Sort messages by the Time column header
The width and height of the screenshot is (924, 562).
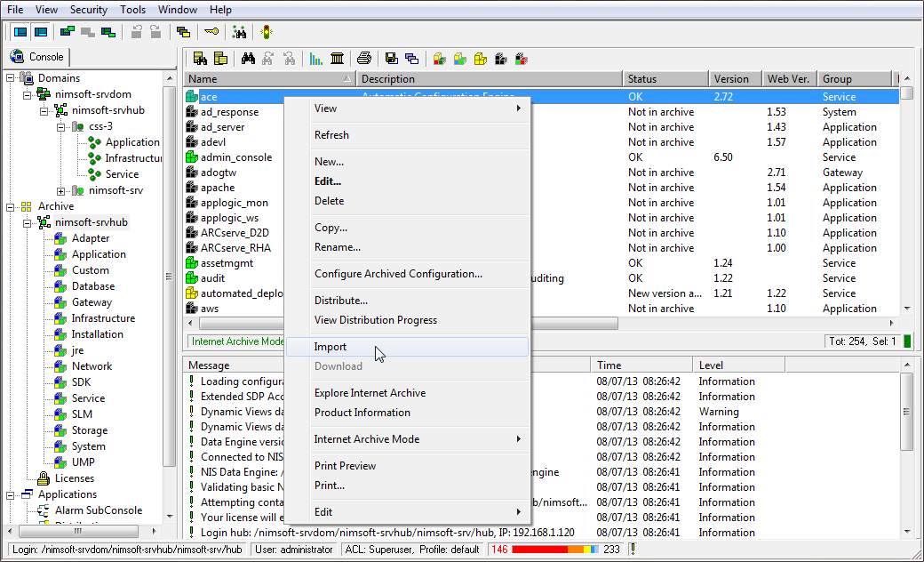click(641, 365)
